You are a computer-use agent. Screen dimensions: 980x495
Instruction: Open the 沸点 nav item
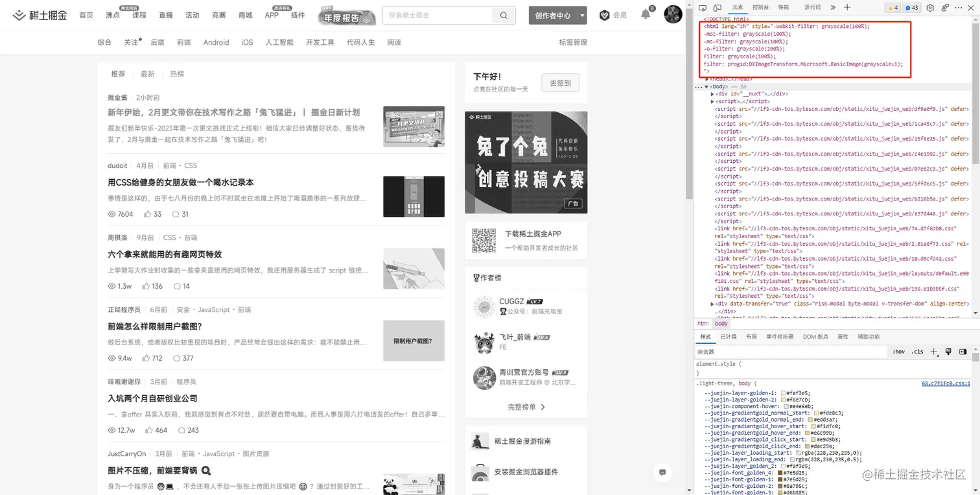pyautogui.click(x=113, y=15)
